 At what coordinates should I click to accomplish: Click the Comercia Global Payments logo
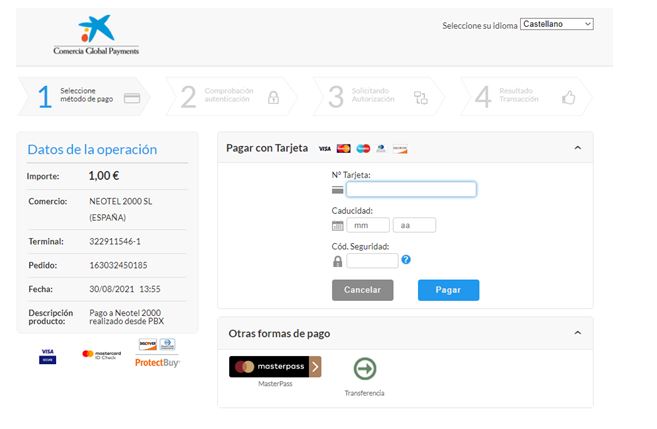[x=96, y=35]
